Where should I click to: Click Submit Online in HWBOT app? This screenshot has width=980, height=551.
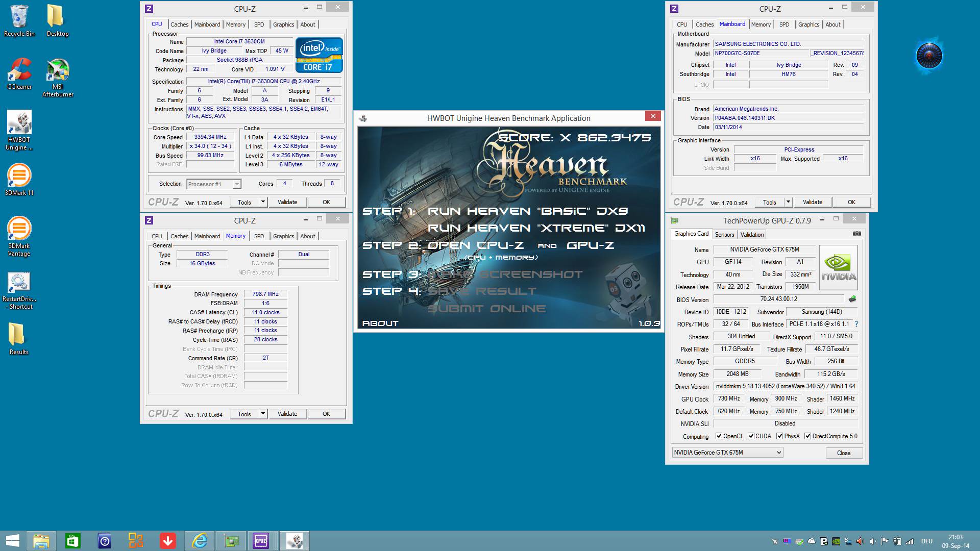click(486, 308)
